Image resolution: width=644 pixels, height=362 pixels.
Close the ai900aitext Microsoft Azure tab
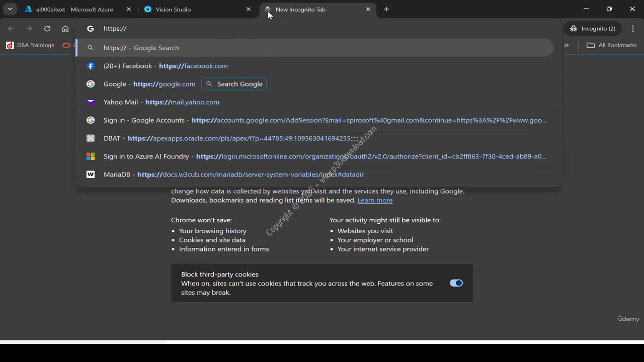click(129, 9)
